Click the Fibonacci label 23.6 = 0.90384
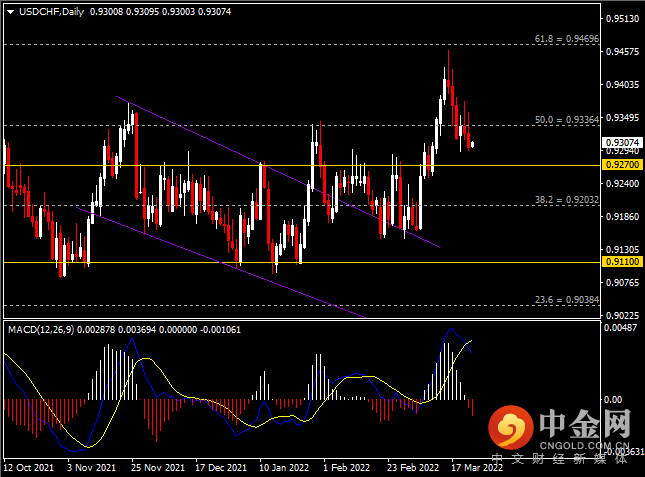Viewport: 645px width, 477px height. tap(566, 300)
